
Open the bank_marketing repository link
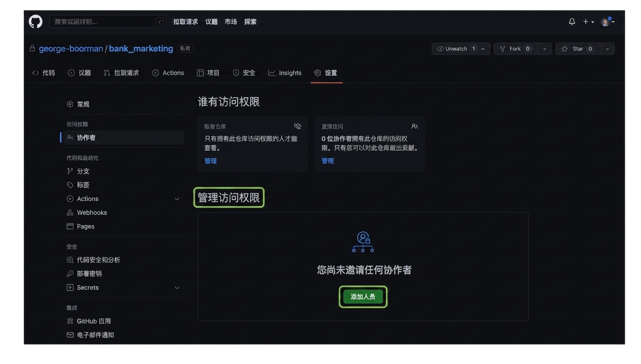coord(141,48)
